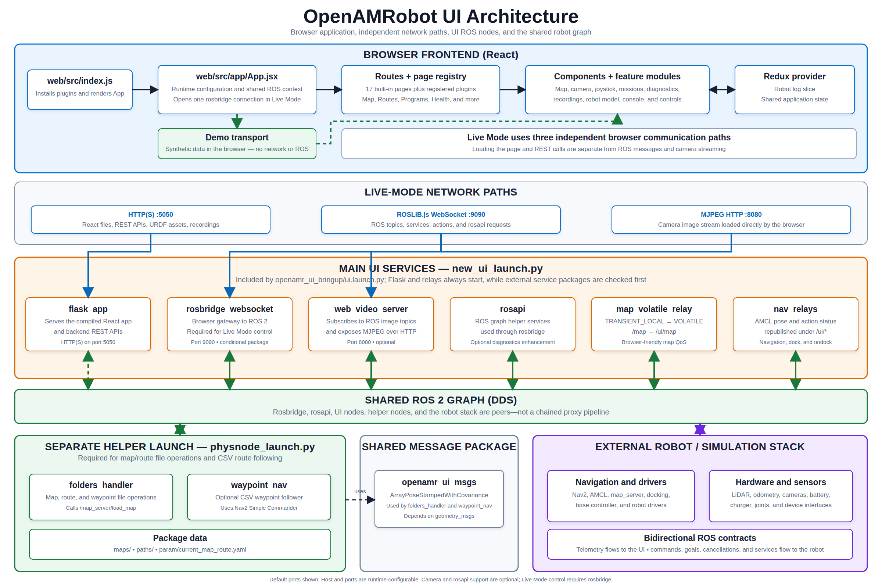Click the 'uses' arrow label
Screen dimensions: 882x588
point(360,491)
